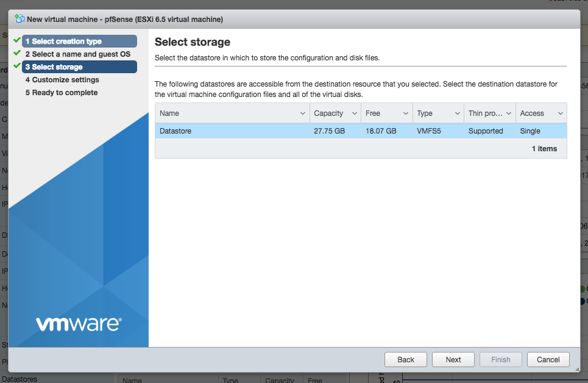Click the Finish button
This screenshot has height=383, width=588.
tap(500, 359)
